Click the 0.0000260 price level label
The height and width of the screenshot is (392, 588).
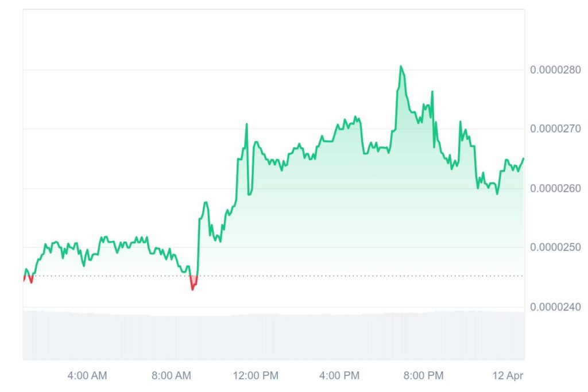[x=555, y=188]
